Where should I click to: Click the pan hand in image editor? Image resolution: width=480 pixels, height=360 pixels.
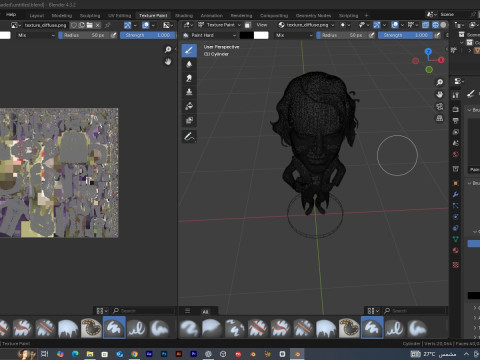point(168,62)
